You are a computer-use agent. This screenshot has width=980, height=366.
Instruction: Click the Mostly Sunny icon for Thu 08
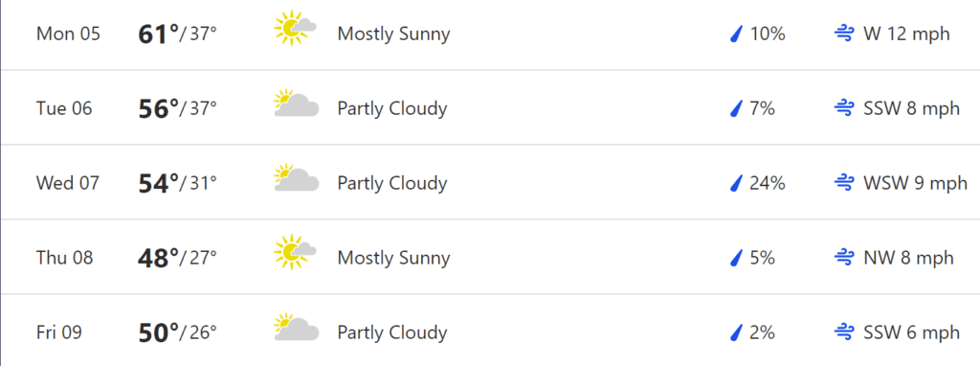pyautogui.click(x=296, y=252)
